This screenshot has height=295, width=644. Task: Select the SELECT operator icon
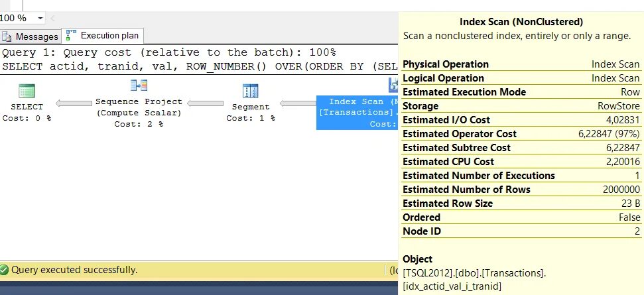coord(27,91)
